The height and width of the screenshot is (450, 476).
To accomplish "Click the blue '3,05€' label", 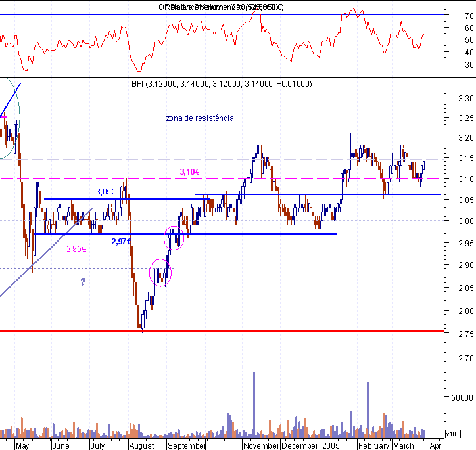I will pyautogui.click(x=106, y=192).
